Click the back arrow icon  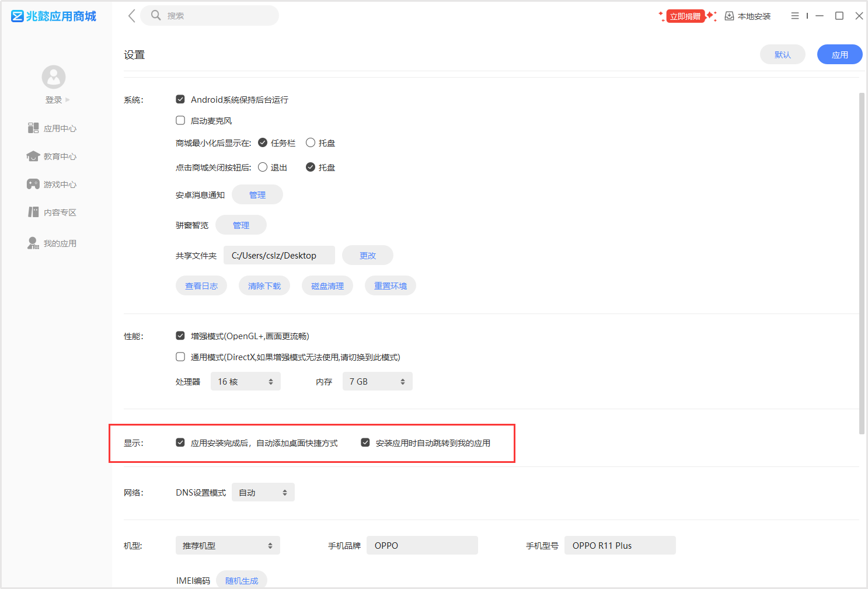coord(131,16)
